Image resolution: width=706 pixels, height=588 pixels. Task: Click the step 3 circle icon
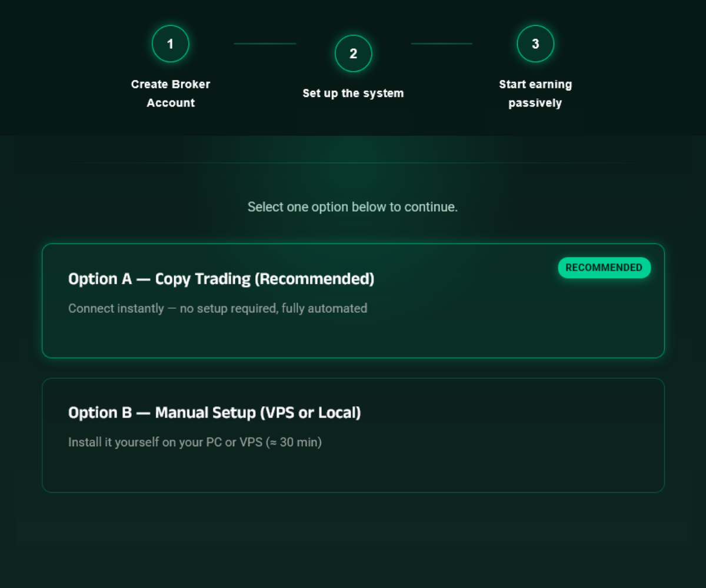tap(535, 44)
